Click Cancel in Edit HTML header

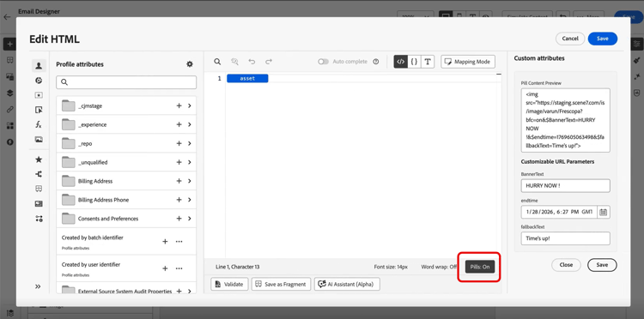570,39
